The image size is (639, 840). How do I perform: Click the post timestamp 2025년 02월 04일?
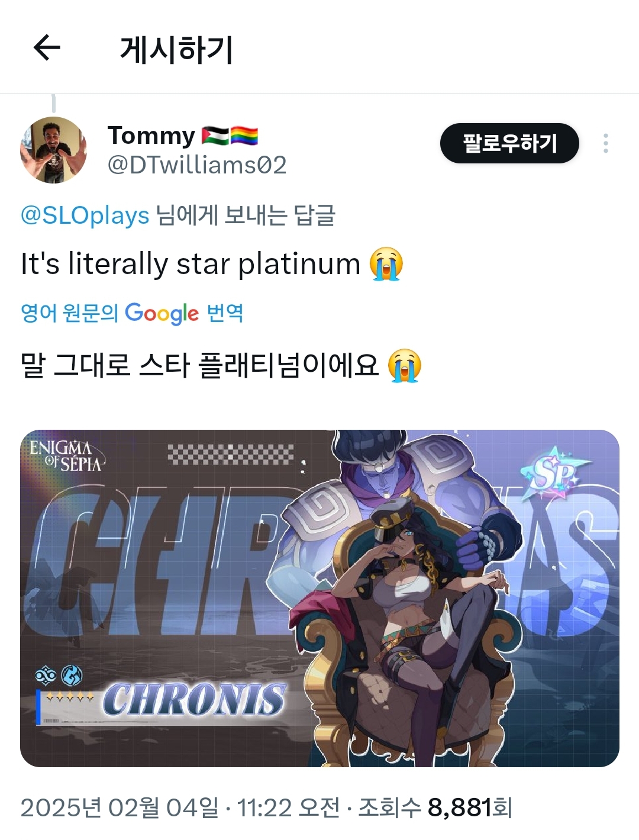(120, 807)
